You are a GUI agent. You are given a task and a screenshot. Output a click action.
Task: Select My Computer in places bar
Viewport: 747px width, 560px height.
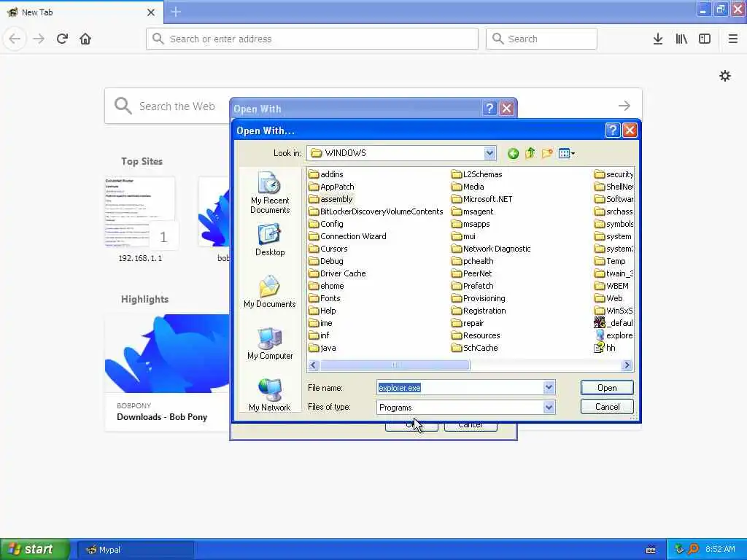270,344
